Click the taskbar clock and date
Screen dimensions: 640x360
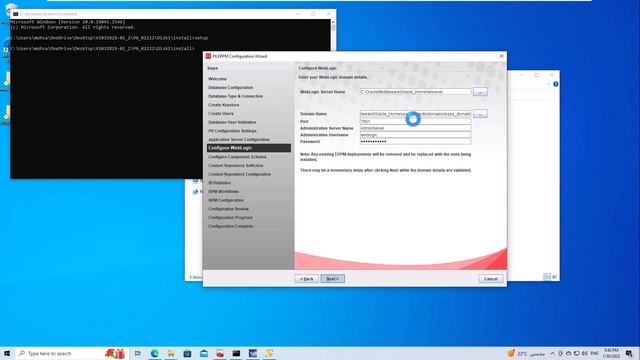click(611, 353)
